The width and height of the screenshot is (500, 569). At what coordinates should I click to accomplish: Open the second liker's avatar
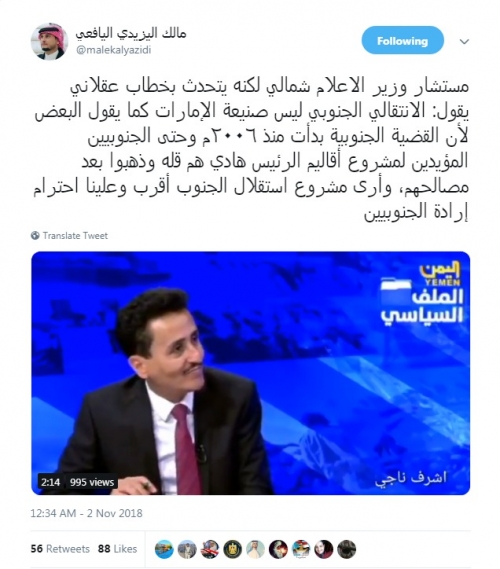point(187,549)
